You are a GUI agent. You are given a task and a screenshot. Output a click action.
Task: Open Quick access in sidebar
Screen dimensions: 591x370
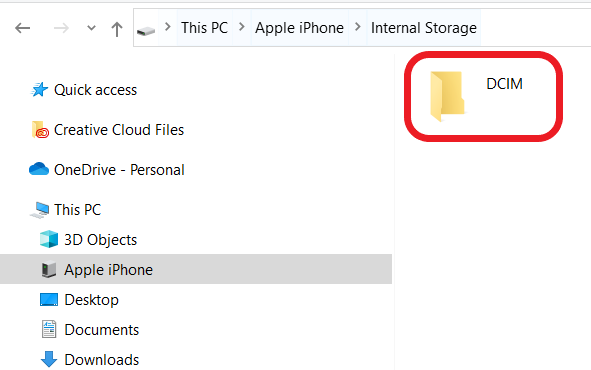(95, 90)
